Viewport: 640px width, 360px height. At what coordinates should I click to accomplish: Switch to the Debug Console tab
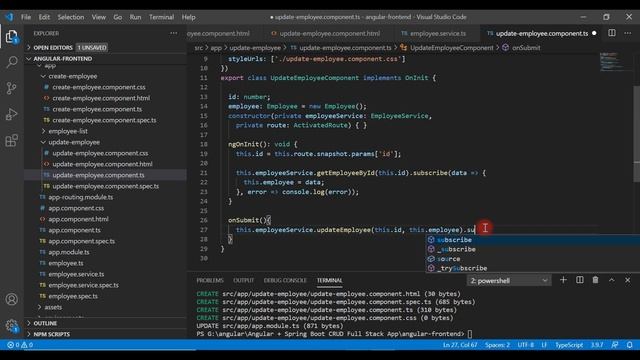285,280
